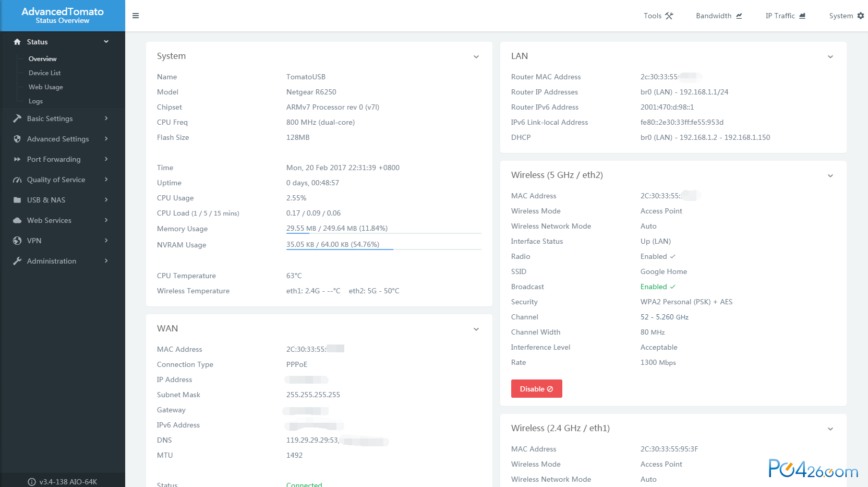Click the VPN globe icon

point(17,241)
